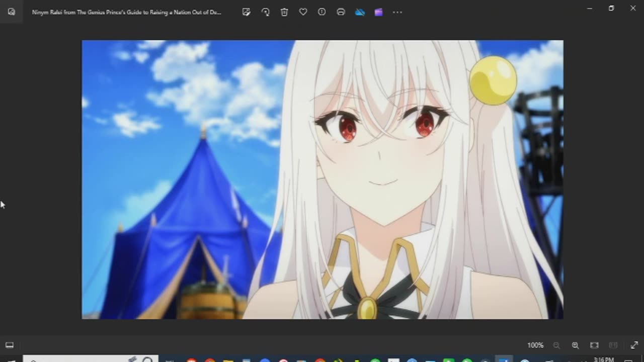Click the Edit image icon
The image size is (644, 362).
246,12
